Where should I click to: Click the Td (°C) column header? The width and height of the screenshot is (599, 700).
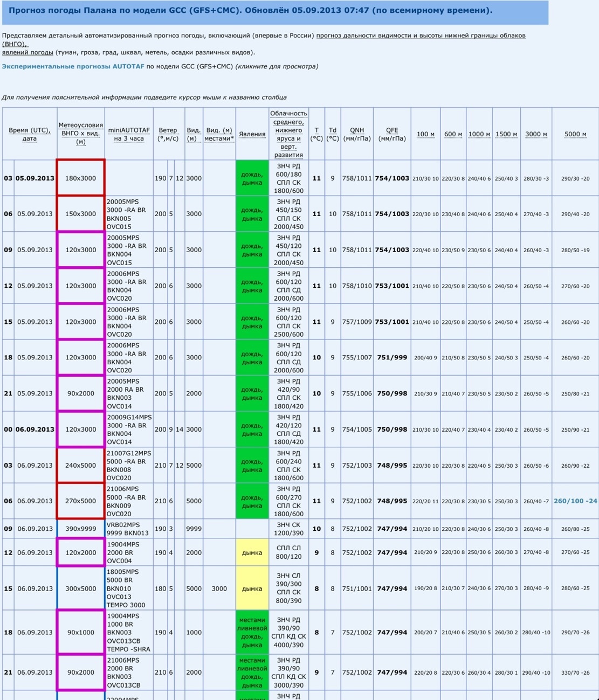(333, 134)
